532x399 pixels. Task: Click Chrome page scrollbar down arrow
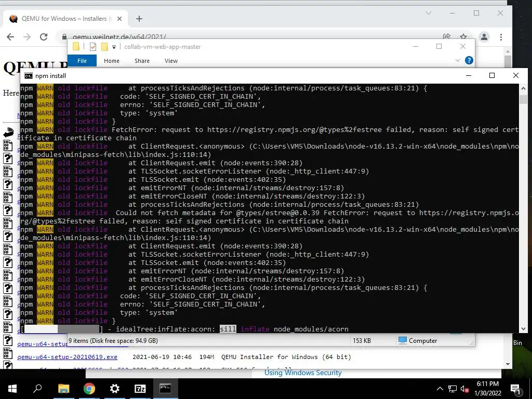(x=508, y=364)
